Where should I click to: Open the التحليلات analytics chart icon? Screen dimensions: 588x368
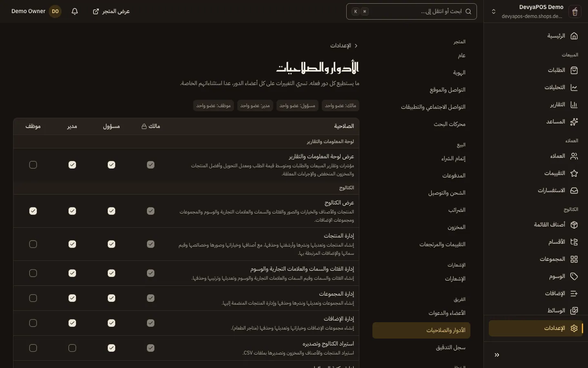pyautogui.click(x=574, y=88)
